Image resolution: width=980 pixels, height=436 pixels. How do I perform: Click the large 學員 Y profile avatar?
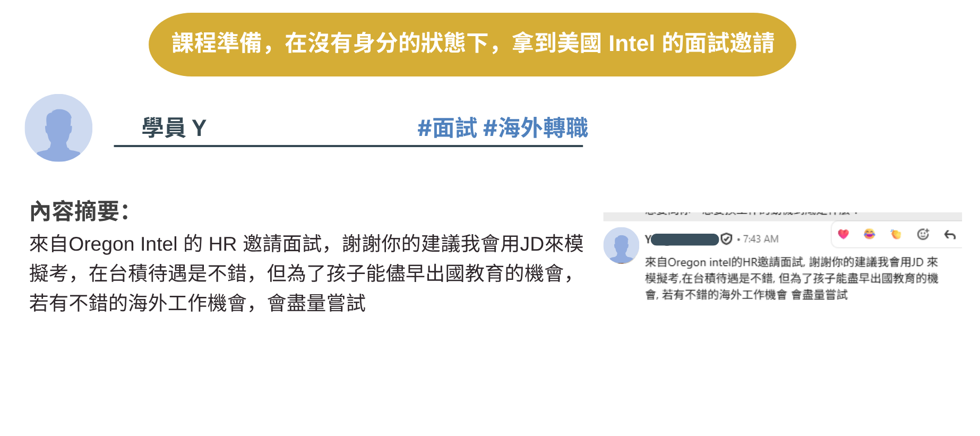click(58, 128)
